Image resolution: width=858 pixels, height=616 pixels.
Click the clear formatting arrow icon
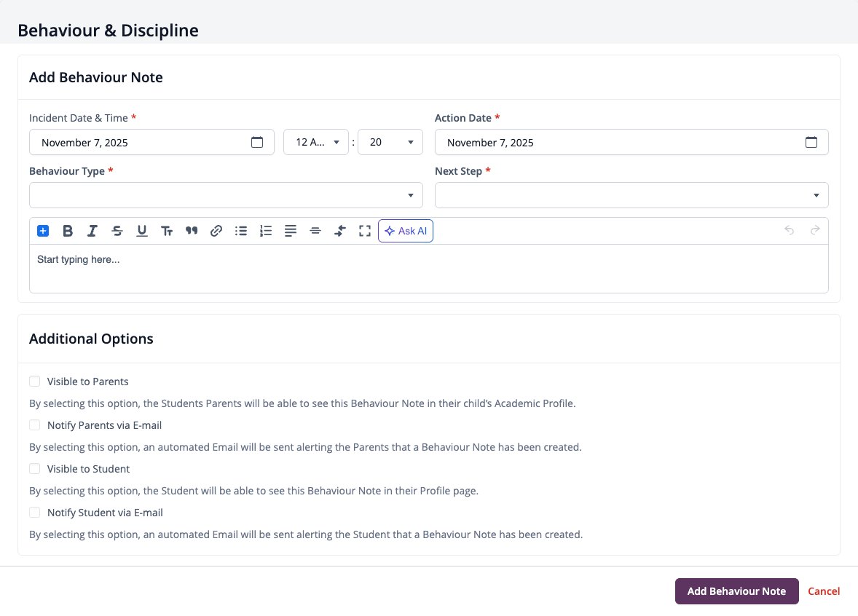[340, 231]
